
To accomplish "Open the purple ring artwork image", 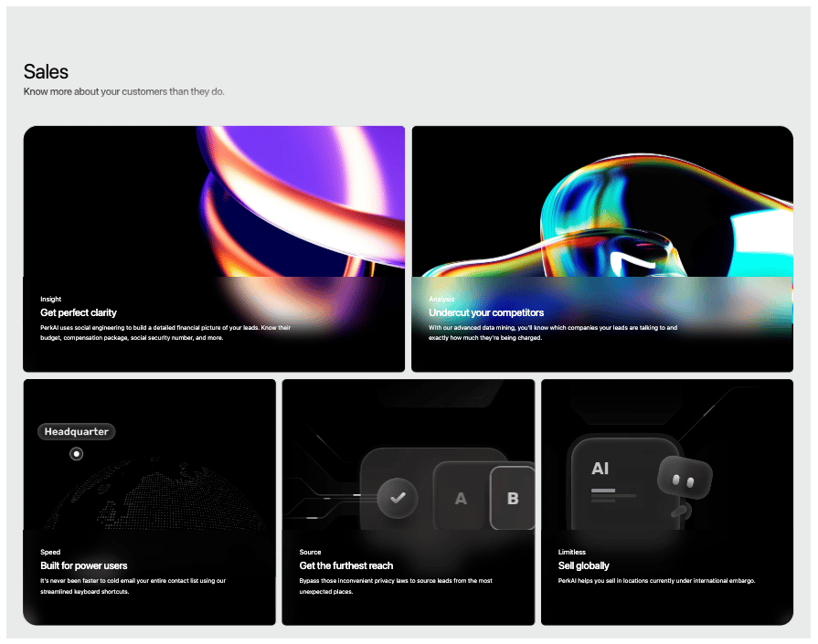I will tap(302, 201).
